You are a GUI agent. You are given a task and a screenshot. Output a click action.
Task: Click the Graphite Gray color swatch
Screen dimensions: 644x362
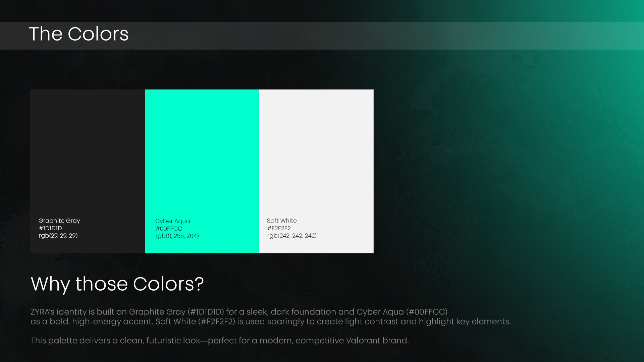87,151
